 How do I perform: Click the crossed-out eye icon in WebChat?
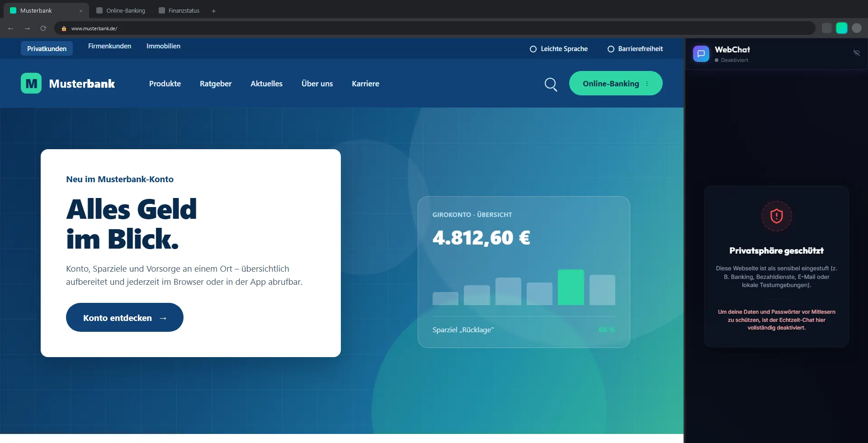857,53
